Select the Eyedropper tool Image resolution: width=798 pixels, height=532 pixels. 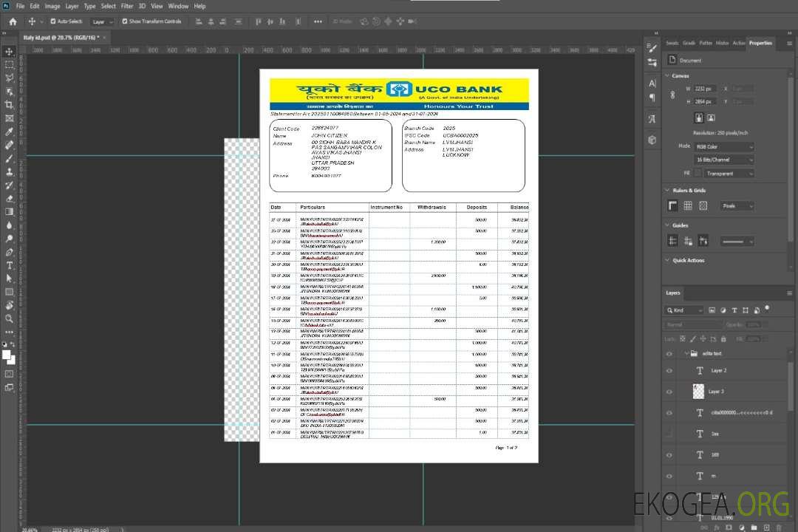coord(9,132)
